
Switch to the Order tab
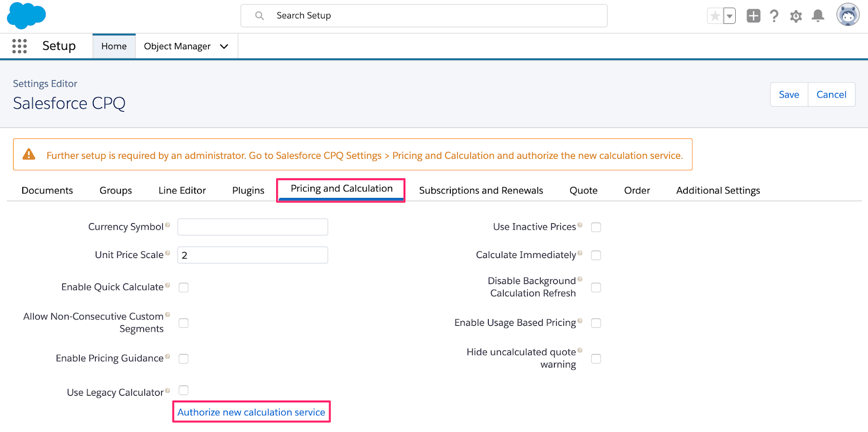coord(637,190)
